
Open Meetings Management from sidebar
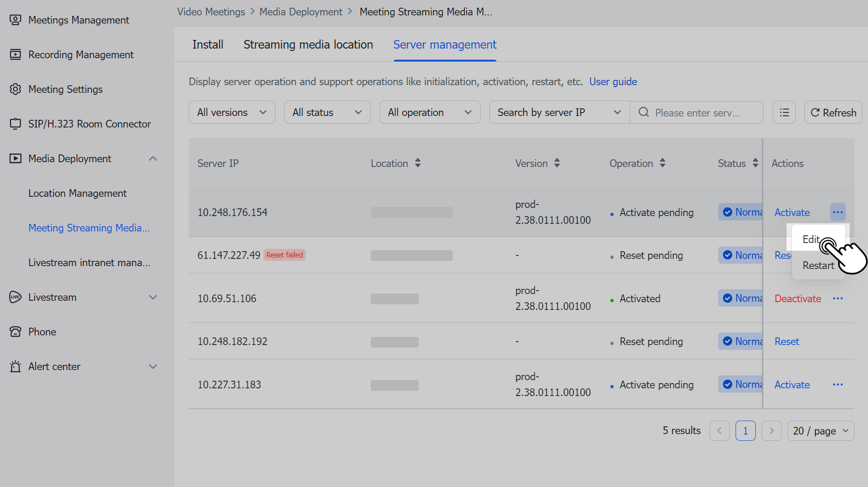[x=79, y=20]
